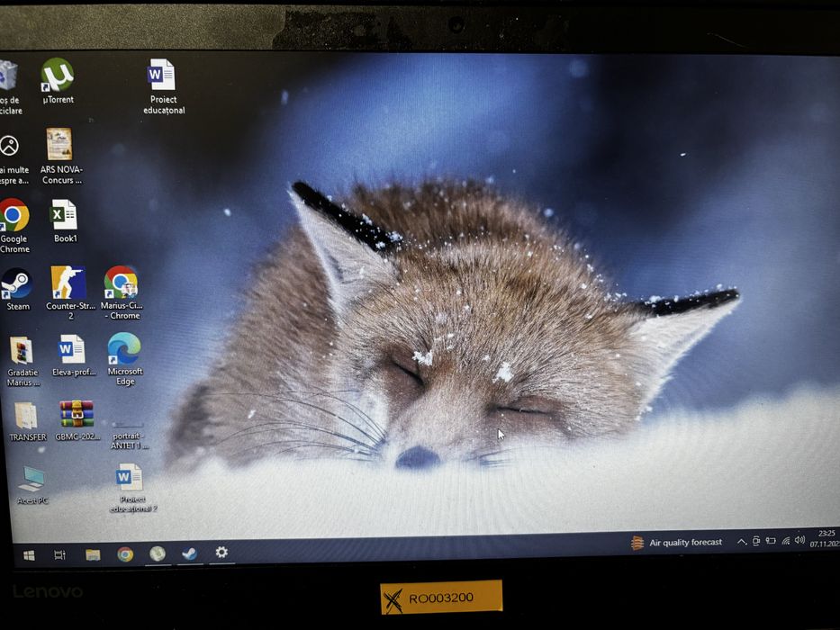
Task: Open the volume speaker tray icon
Action: (799, 539)
